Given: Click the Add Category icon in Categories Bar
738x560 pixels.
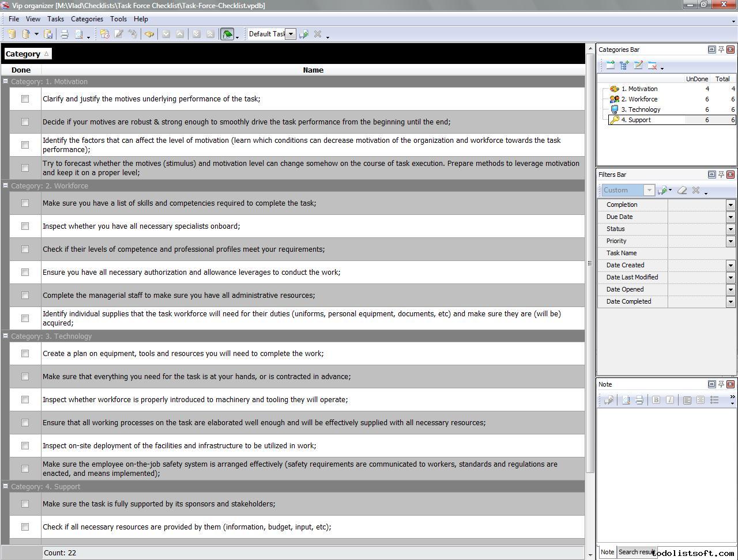Looking at the screenshot, I should pos(610,66).
